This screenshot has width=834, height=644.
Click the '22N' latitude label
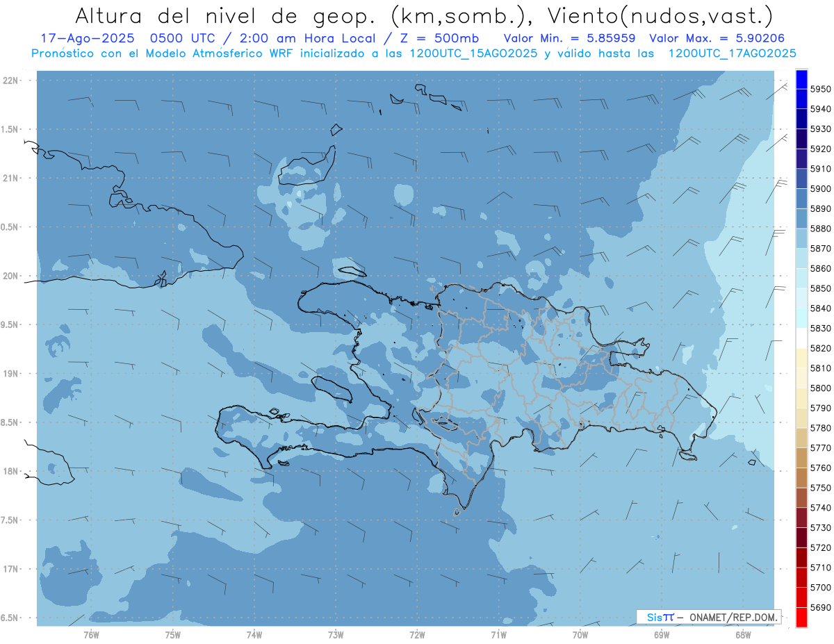tap(10, 81)
